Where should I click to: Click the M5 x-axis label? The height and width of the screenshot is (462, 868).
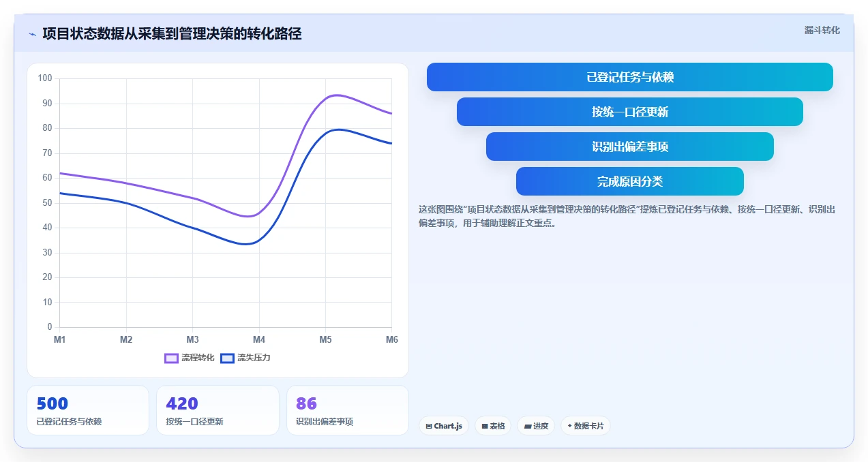point(325,339)
